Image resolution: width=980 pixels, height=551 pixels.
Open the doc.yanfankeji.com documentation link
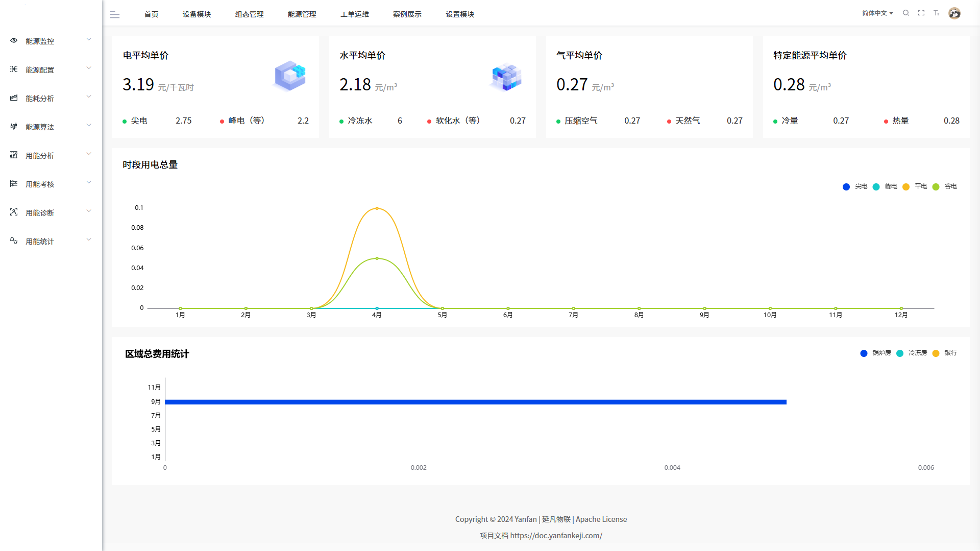point(556,536)
